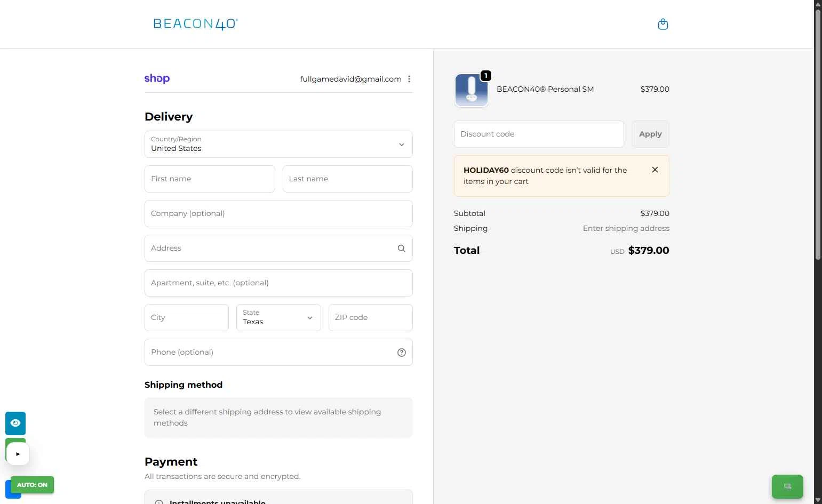Click the Last name field
The image size is (822, 504).
pos(348,179)
